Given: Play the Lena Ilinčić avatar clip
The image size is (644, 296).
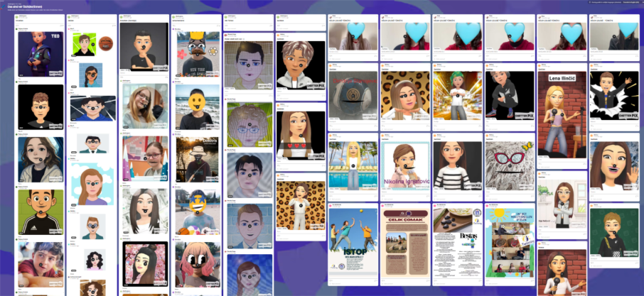Looking at the screenshot, I should (562, 113).
